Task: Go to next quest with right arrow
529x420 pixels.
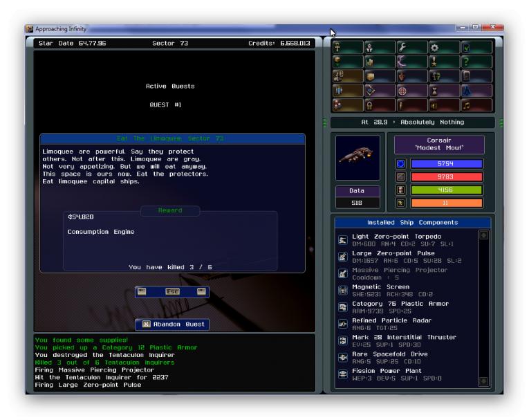Action: click(x=201, y=291)
